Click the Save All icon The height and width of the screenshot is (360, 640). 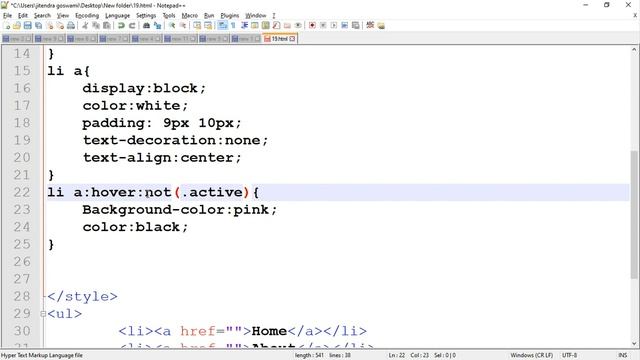tap(38, 26)
